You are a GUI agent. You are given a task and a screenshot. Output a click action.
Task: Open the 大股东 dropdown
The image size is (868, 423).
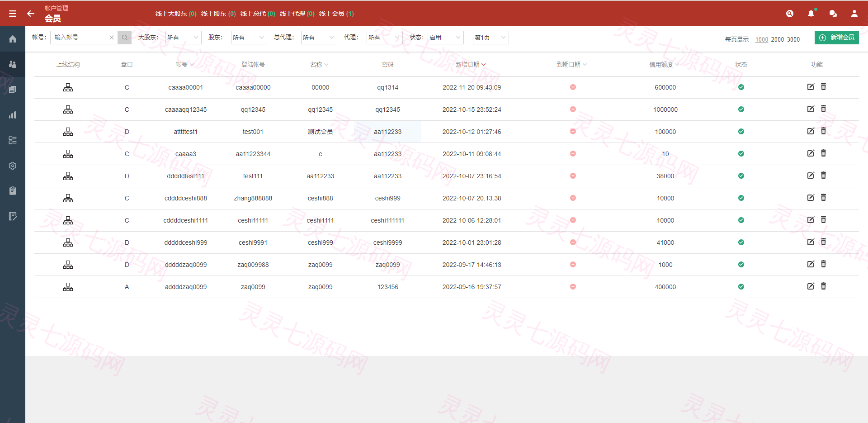click(183, 38)
